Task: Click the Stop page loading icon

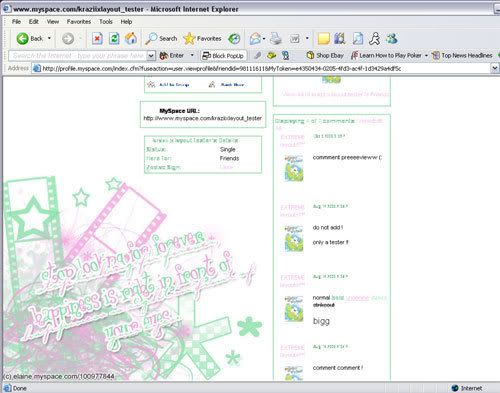Action: click(97, 39)
